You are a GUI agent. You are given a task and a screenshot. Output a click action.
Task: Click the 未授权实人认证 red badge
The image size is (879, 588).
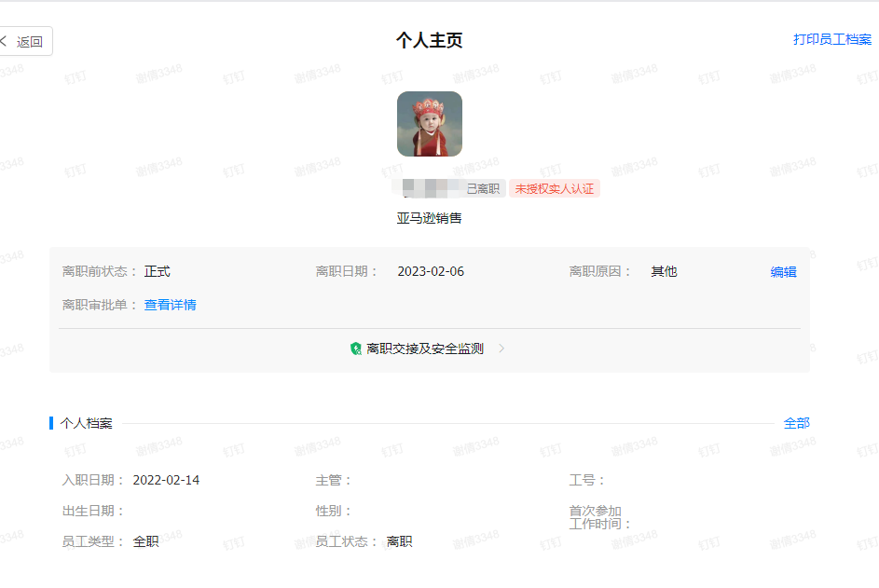(555, 189)
